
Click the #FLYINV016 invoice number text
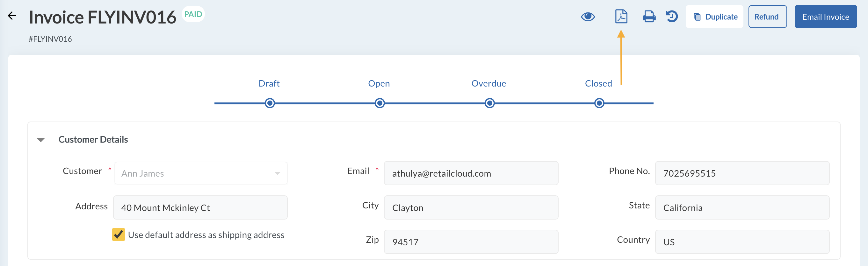[x=50, y=39]
